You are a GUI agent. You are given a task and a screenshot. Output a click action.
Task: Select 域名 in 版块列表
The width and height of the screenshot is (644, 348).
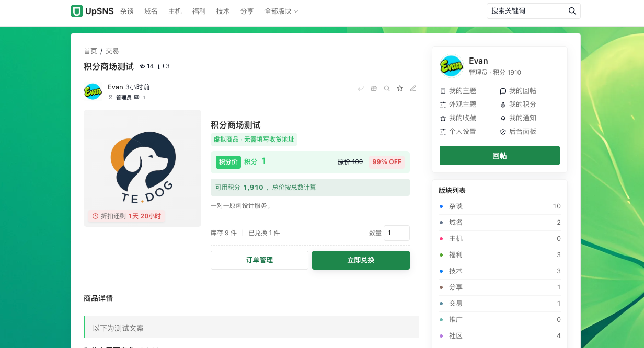pos(500,223)
